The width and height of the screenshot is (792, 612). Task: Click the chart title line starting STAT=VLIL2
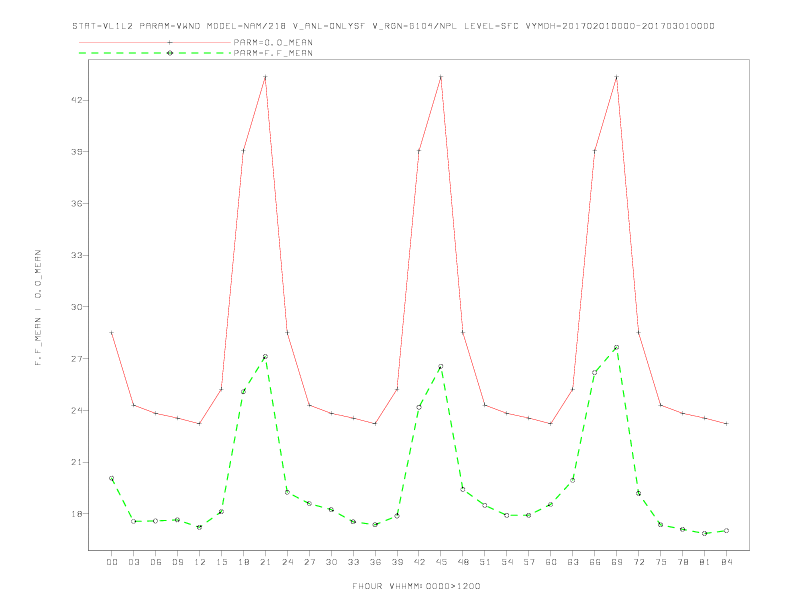point(393,26)
